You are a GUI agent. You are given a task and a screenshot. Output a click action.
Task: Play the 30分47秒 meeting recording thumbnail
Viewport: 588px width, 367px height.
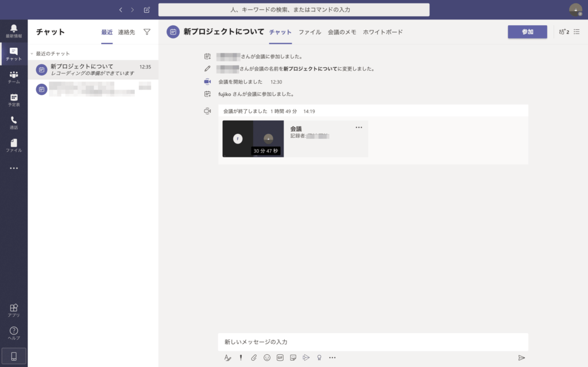click(x=253, y=139)
